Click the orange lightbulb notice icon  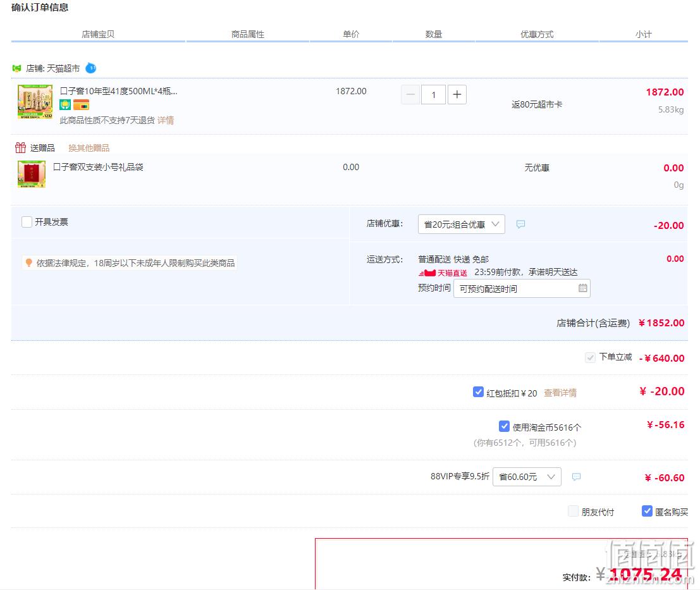point(29,263)
